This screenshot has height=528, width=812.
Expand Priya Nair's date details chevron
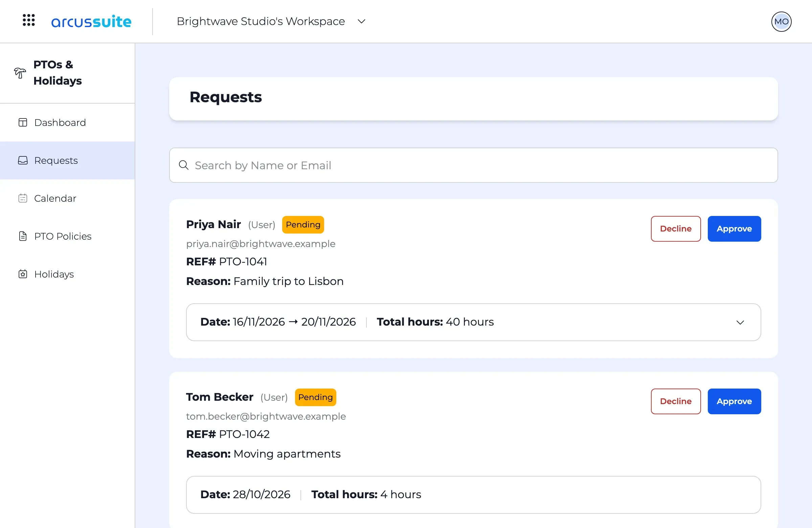(740, 322)
